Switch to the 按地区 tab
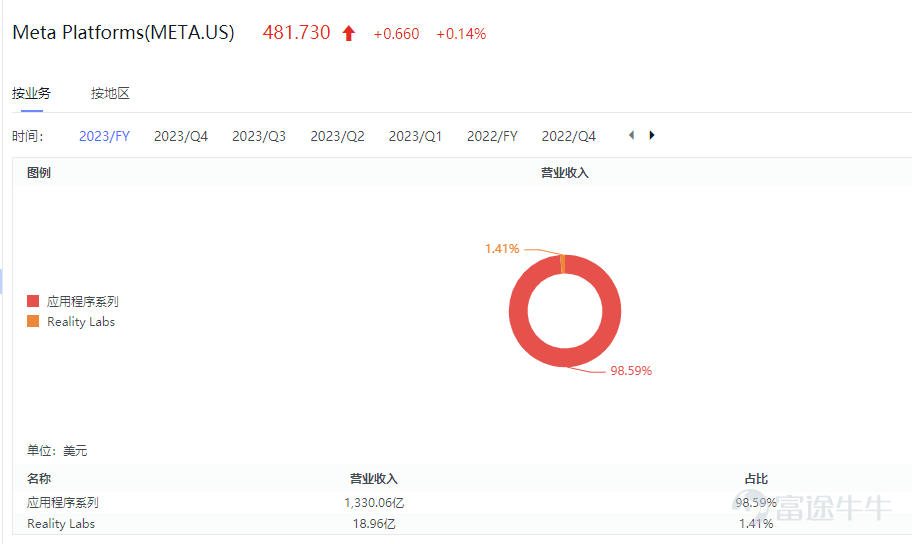 point(110,93)
